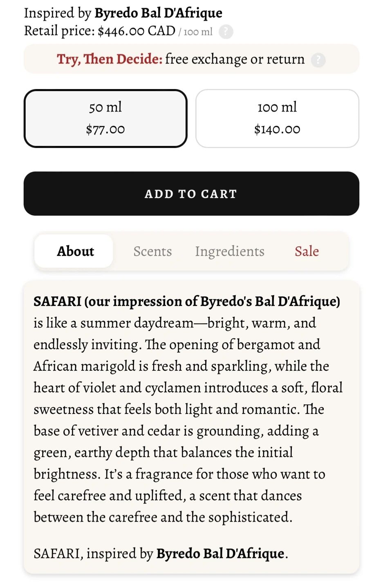Viewport: 383px width, 588px height.
Task: Tap the grey '/ 100 ml' label
Action: tap(195, 32)
